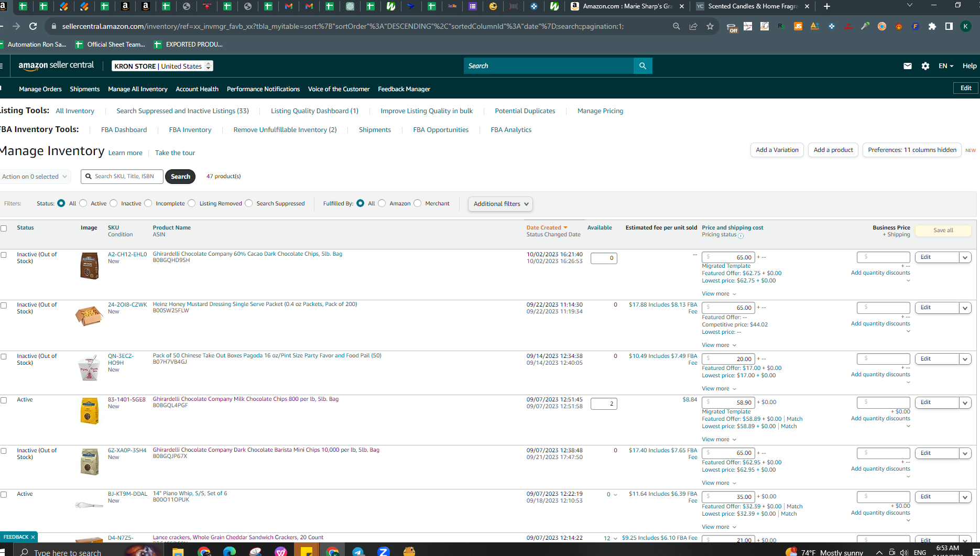
Task: Open the FBA Dashboard link
Action: (x=124, y=130)
